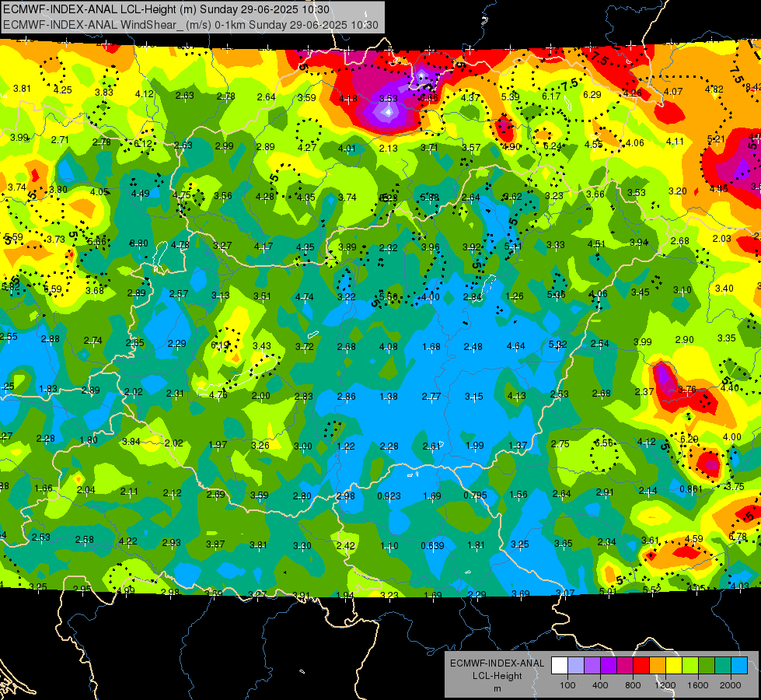Click the vivid violet legend swatch
The height and width of the screenshot is (700, 761).
tap(609, 666)
